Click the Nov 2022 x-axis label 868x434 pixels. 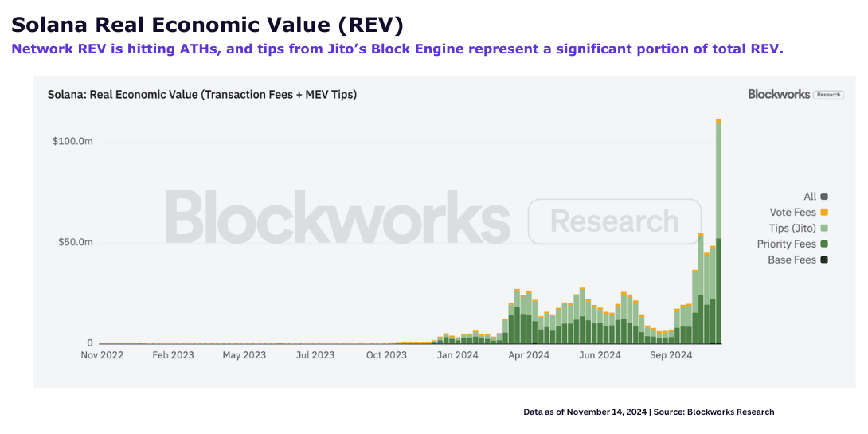click(102, 355)
